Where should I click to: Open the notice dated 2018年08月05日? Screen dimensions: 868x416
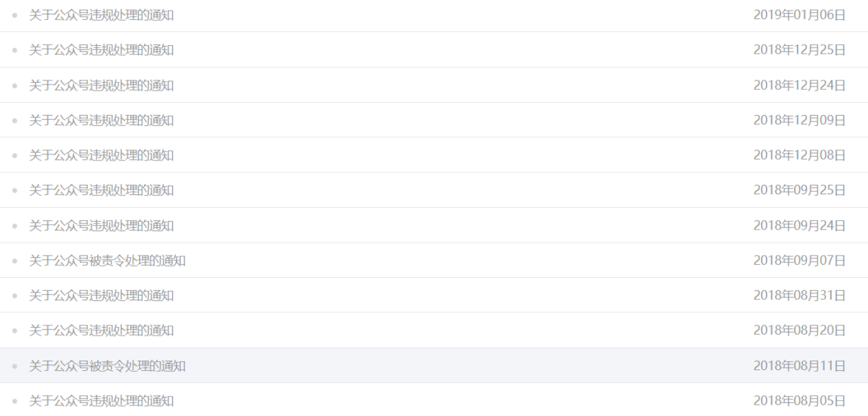[101, 401]
